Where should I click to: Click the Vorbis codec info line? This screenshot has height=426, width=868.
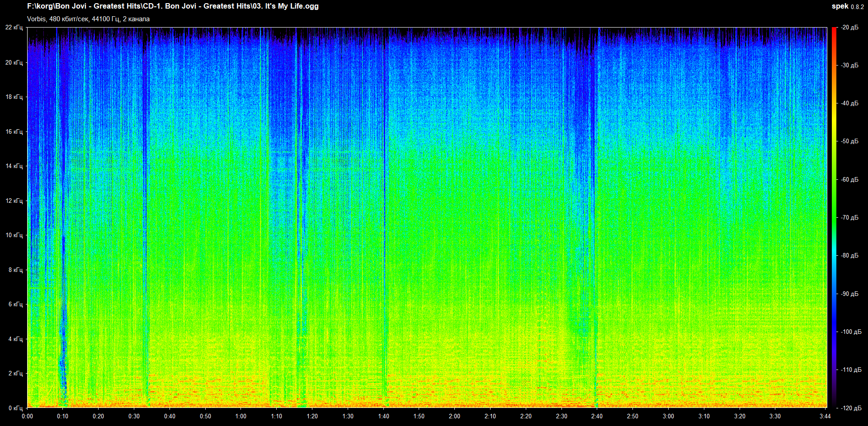click(88, 19)
